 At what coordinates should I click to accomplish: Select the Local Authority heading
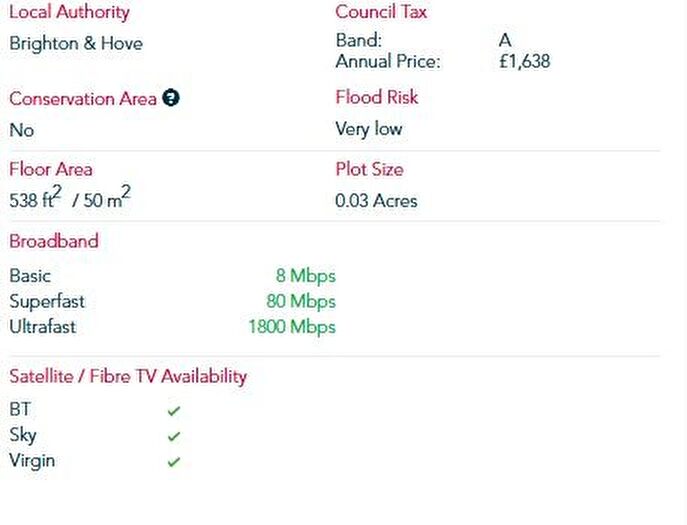click(69, 13)
